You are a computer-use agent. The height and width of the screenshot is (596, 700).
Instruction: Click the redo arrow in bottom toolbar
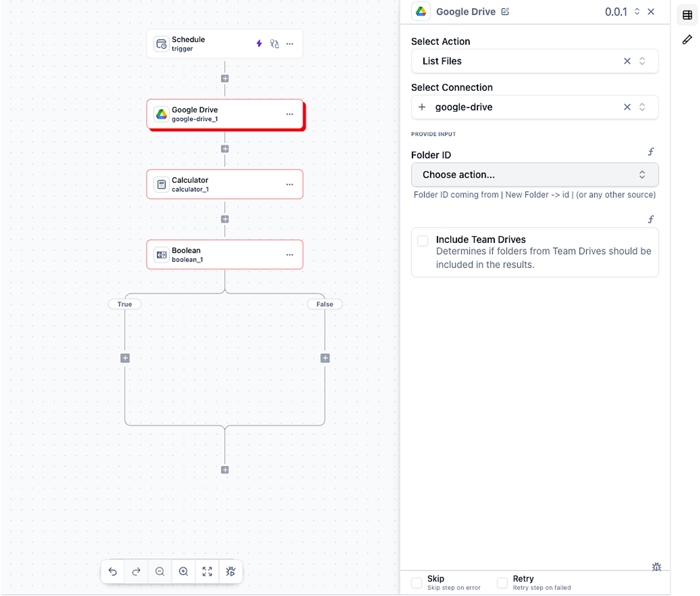[x=136, y=571]
